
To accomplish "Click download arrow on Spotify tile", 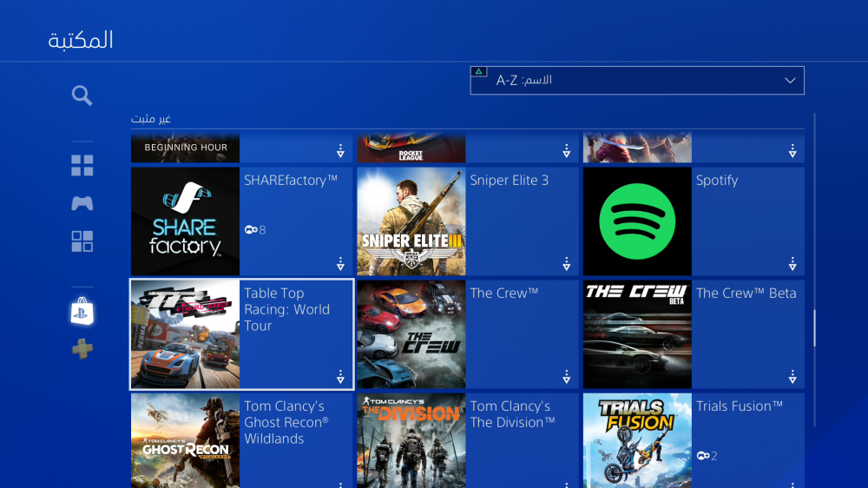I will click(x=792, y=264).
